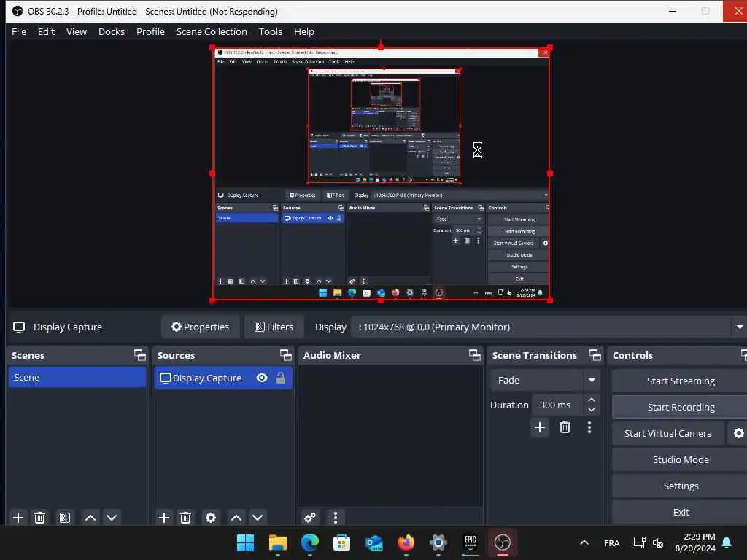Show hidden system tray icons chevron
The width and height of the screenshot is (747, 560).
coord(584,542)
